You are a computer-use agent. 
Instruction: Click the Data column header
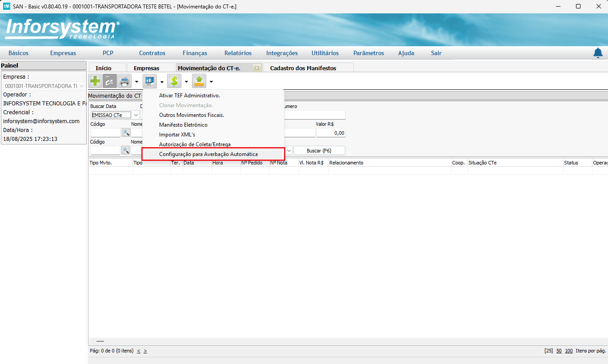click(197, 163)
